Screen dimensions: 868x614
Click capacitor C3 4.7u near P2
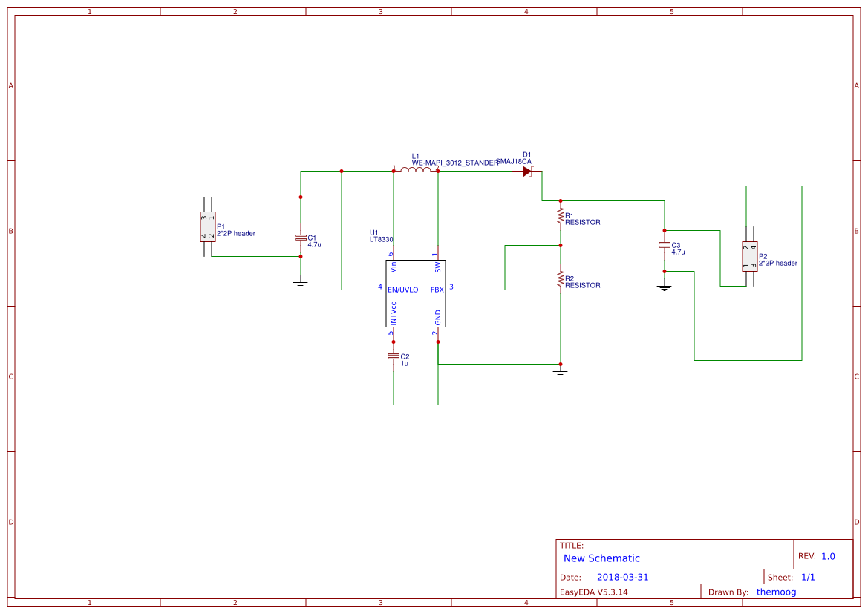click(x=665, y=244)
